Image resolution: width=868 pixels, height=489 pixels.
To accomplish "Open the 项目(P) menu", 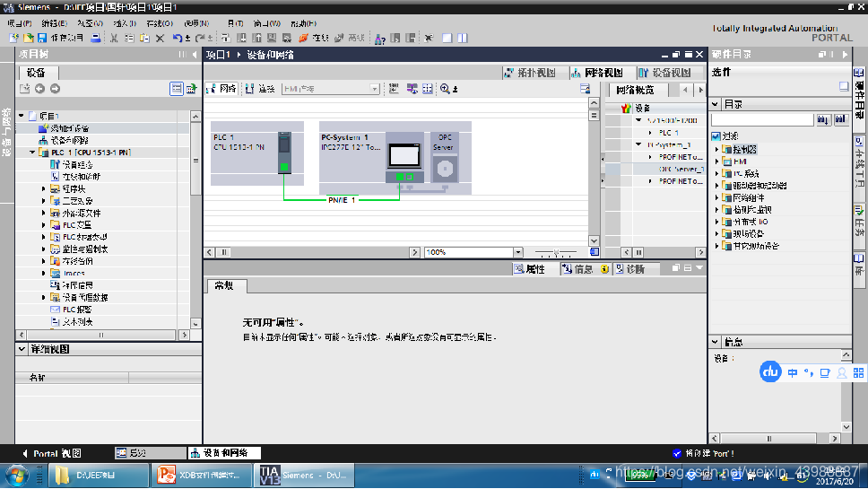I will point(20,23).
